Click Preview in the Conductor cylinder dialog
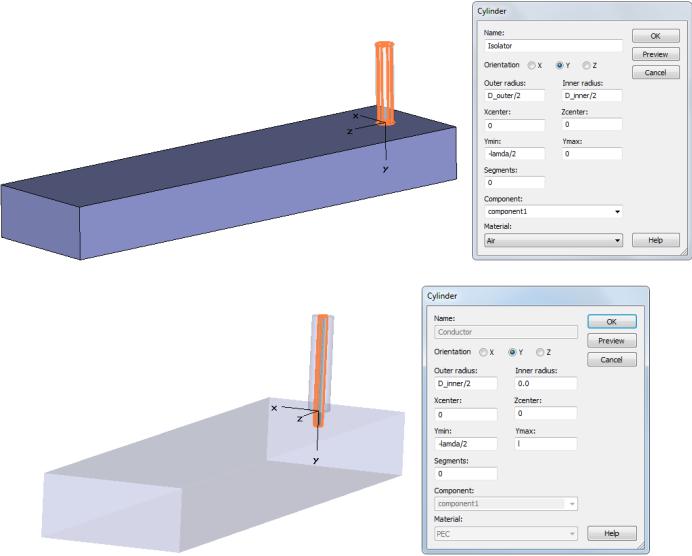This screenshot has height=556, width=692. 612,341
